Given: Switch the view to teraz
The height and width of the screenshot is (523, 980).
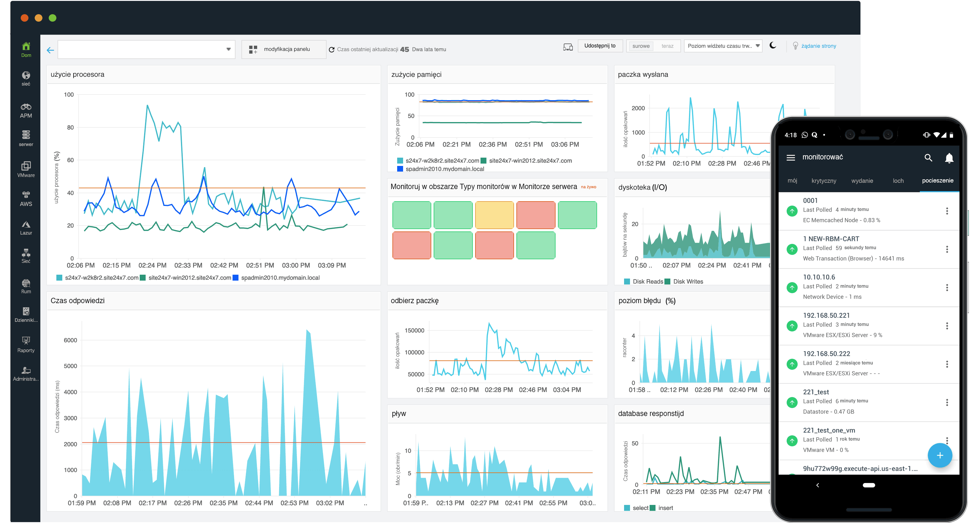Looking at the screenshot, I should coord(668,46).
